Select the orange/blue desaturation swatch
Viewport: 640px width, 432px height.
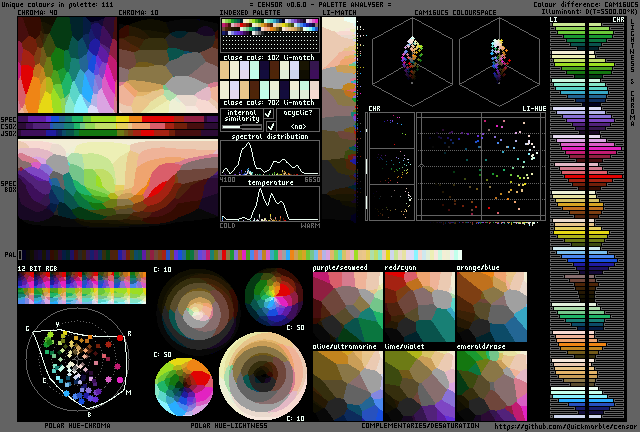tap(492, 307)
